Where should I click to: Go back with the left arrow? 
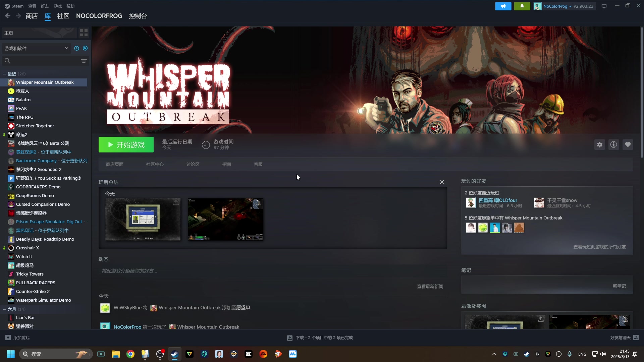coord(8,16)
